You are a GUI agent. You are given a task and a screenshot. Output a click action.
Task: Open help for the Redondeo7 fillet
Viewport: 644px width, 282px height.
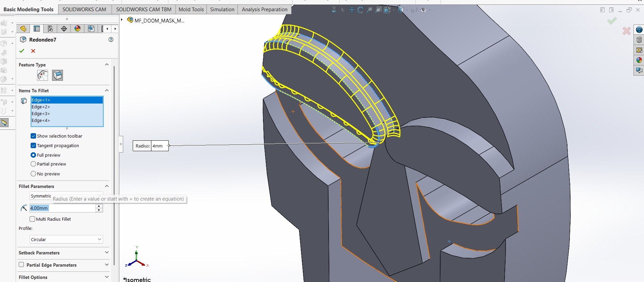tap(111, 40)
